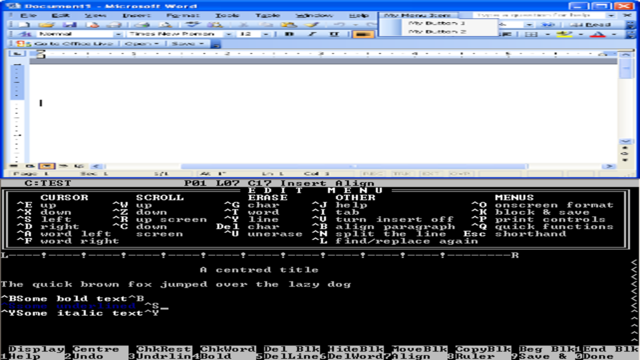The height and width of the screenshot is (360, 640).
Task: Click the REC indicator in status bar
Action: coord(372,173)
